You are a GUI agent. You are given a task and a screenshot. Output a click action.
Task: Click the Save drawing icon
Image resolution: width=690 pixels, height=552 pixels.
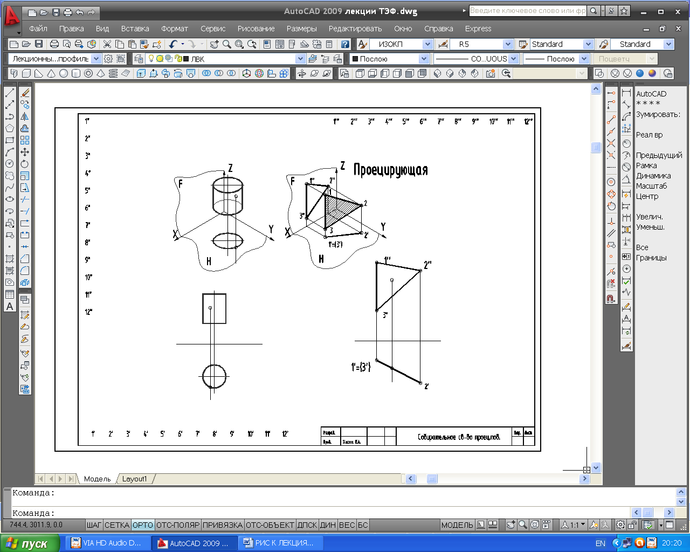click(39, 44)
